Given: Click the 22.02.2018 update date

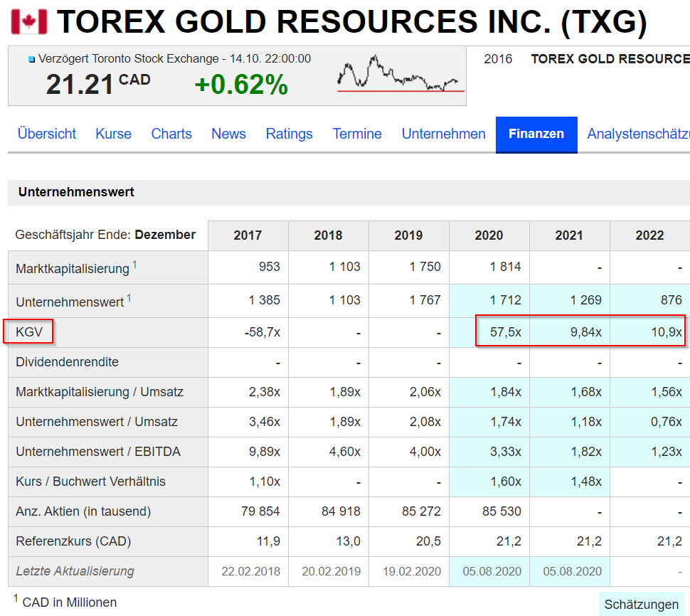Looking at the screenshot, I should 251,572.
